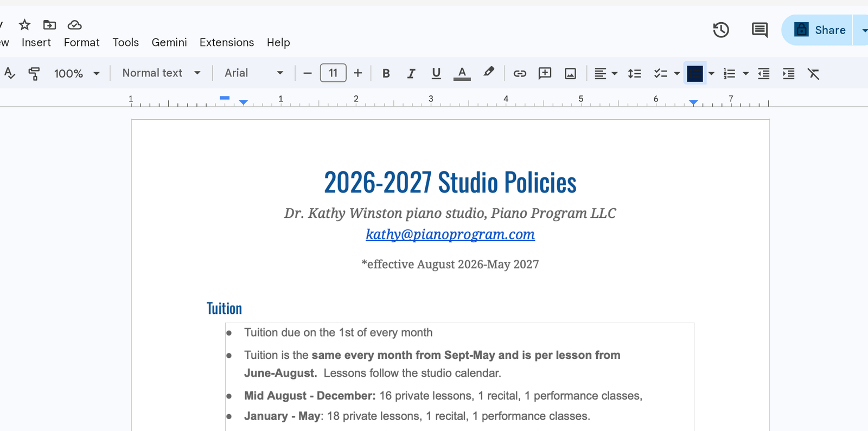Toggle italic formatting
This screenshot has width=868, height=431.
411,73
